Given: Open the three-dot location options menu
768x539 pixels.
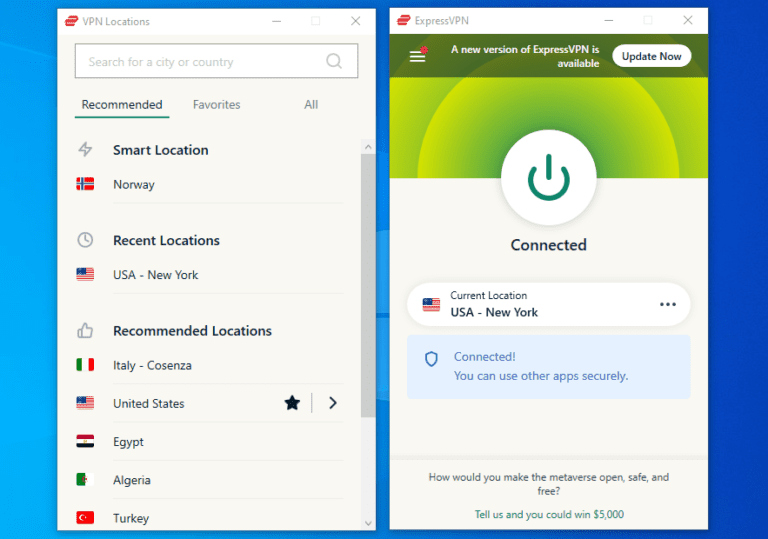Looking at the screenshot, I should [668, 304].
